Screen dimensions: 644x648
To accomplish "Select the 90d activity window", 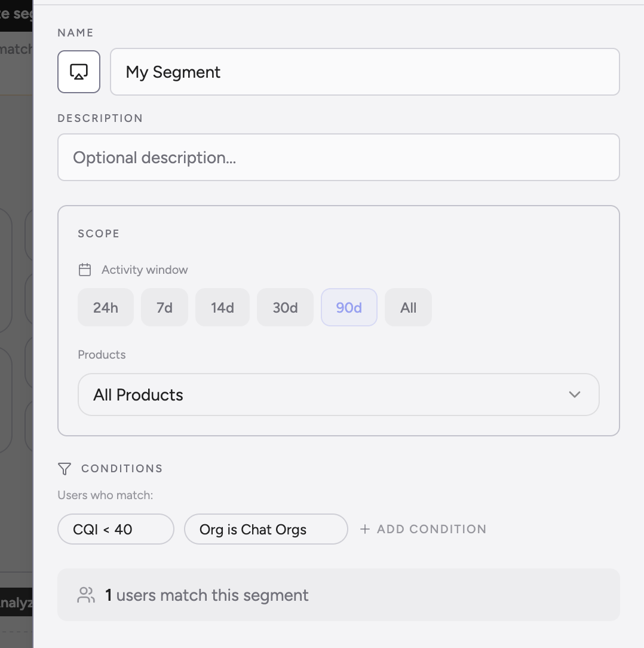I will click(x=349, y=307).
